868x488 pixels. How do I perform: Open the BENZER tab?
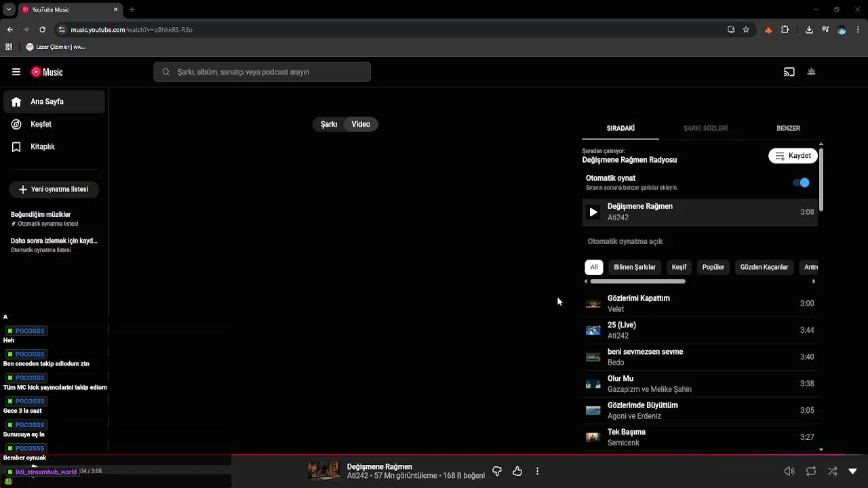(788, 128)
